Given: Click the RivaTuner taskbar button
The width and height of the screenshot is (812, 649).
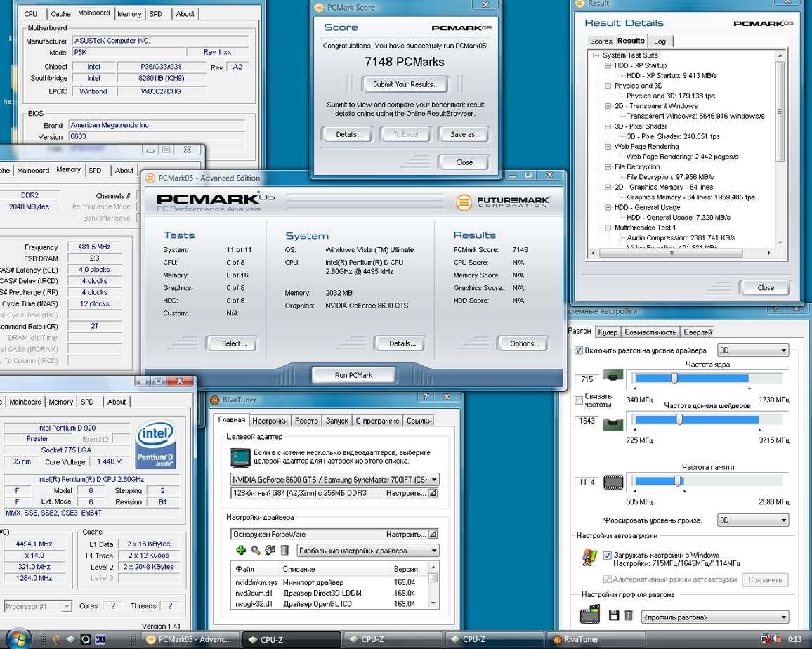Looking at the screenshot, I should 596,640.
